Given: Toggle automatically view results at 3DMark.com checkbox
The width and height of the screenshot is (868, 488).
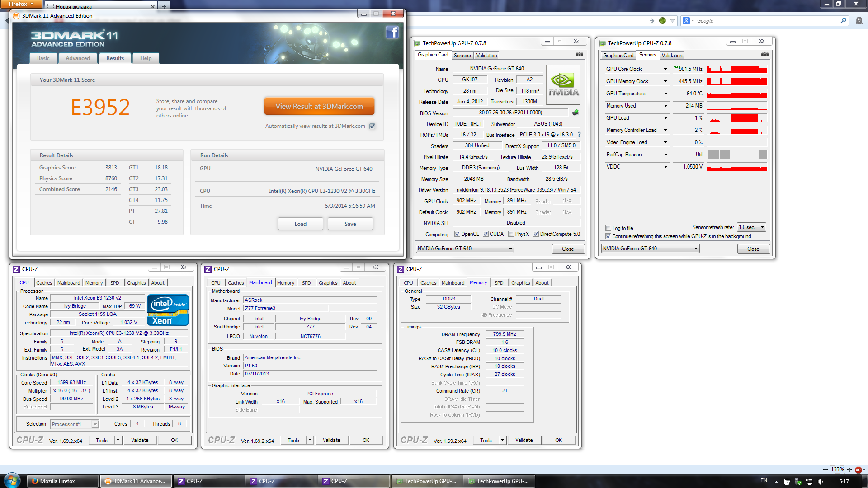Looking at the screenshot, I should (373, 126).
